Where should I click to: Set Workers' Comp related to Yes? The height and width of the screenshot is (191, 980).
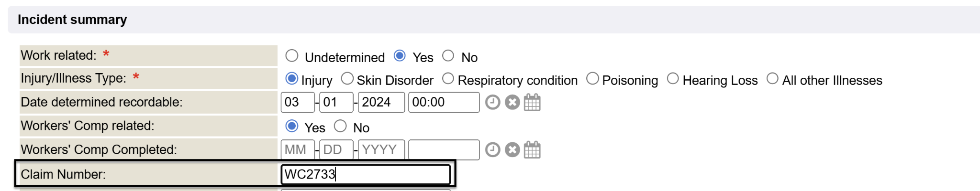click(x=291, y=126)
